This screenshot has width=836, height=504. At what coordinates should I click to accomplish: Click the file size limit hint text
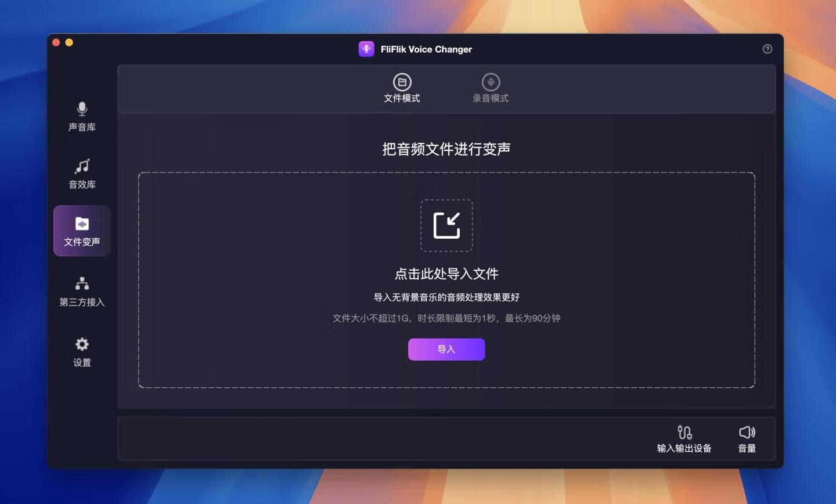[x=446, y=318]
